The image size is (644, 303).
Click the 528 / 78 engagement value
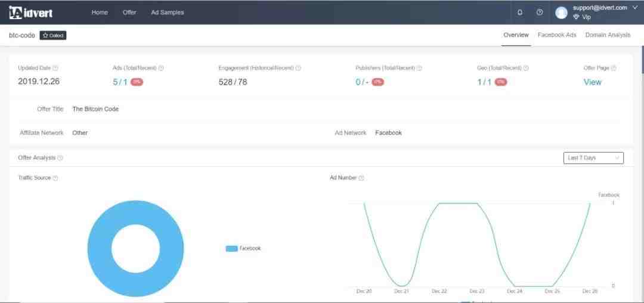click(233, 82)
